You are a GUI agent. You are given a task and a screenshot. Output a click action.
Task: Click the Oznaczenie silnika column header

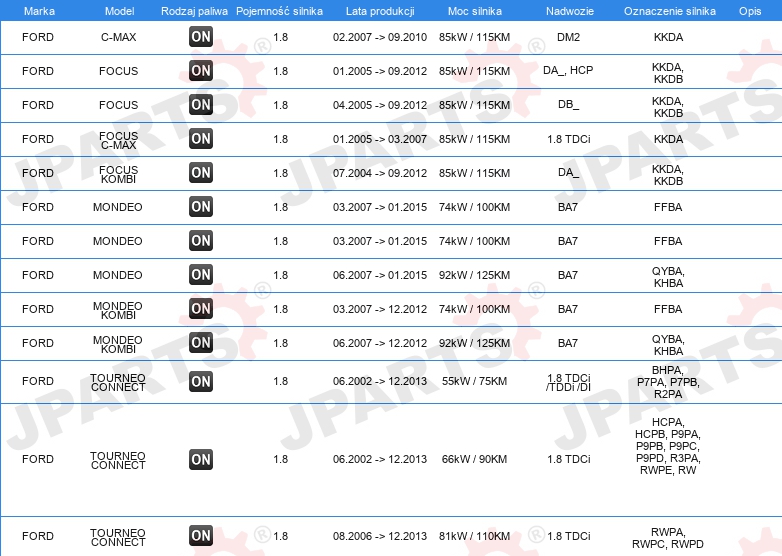[670, 11]
